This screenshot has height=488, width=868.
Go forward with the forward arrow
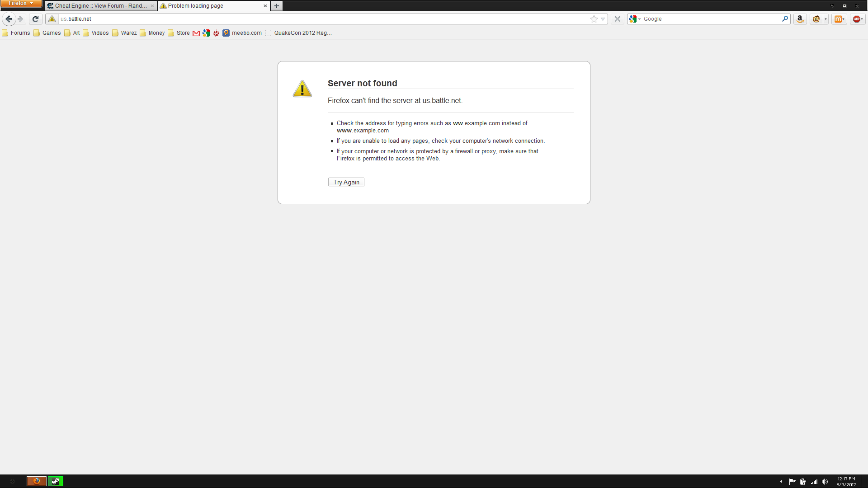point(20,19)
